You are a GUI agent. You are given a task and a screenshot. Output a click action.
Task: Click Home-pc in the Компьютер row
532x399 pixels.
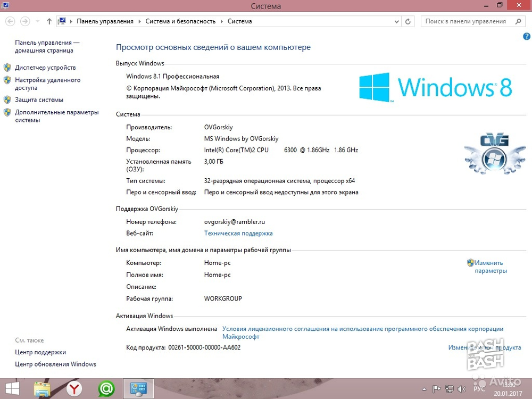click(217, 263)
